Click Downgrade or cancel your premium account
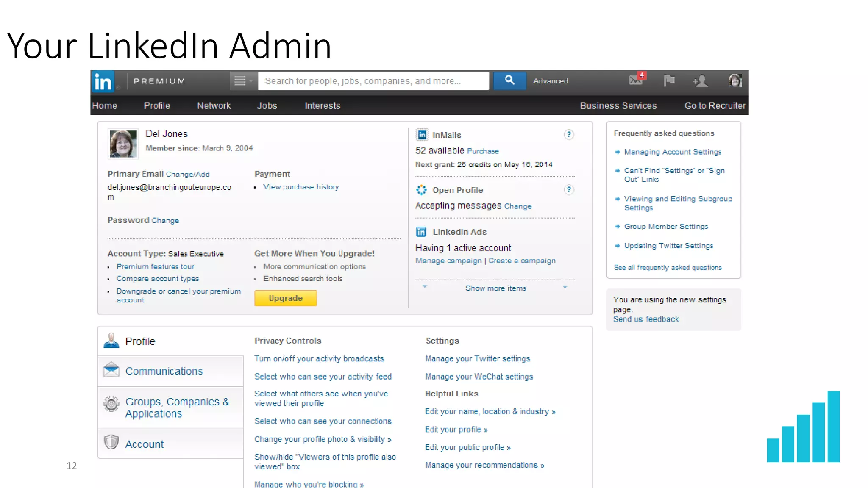 (178, 295)
